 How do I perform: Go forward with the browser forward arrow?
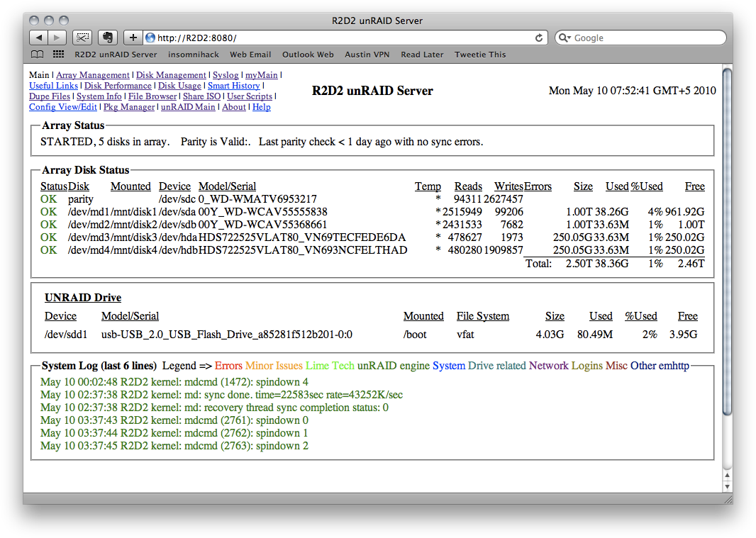click(57, 38)
